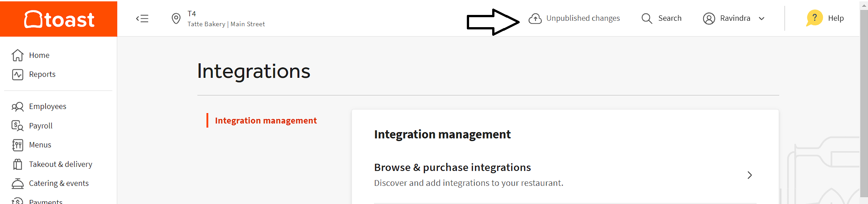The height and width of the screenshot is (204, 868).
Task: Click the Search button label
Action: [670, 18]
